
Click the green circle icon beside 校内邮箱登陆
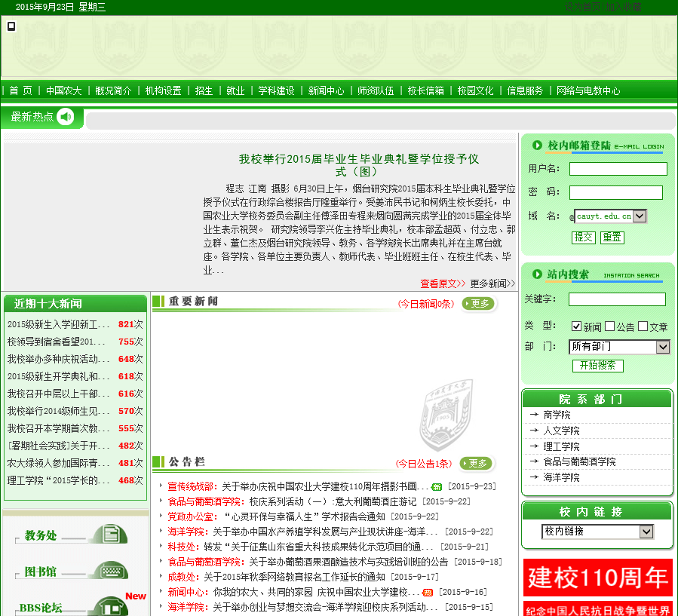point(537,146)
